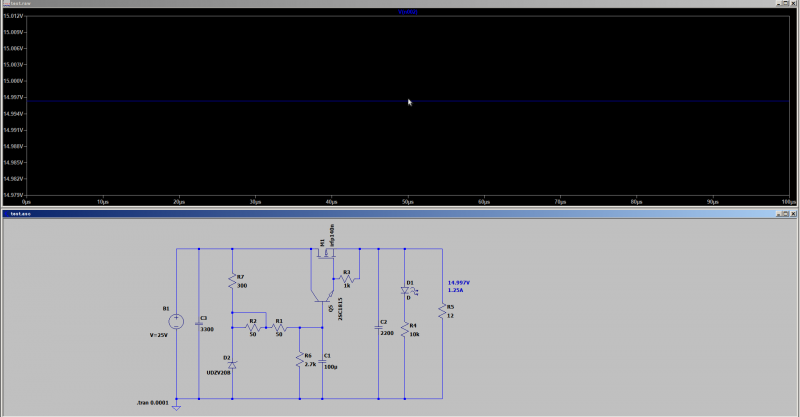Screen dimensions: 800x417
Task: Click the D2 UDZV20B zener diode
Action: pyautogui.click(x=232, y=366)
